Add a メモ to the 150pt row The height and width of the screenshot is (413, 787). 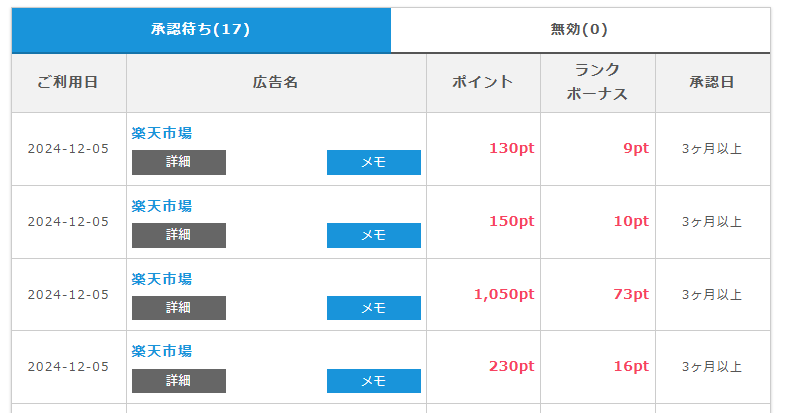point(374,235)
